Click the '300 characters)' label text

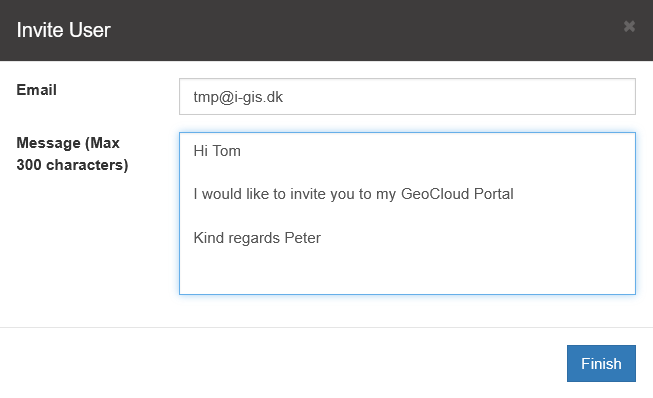point(72,165)
